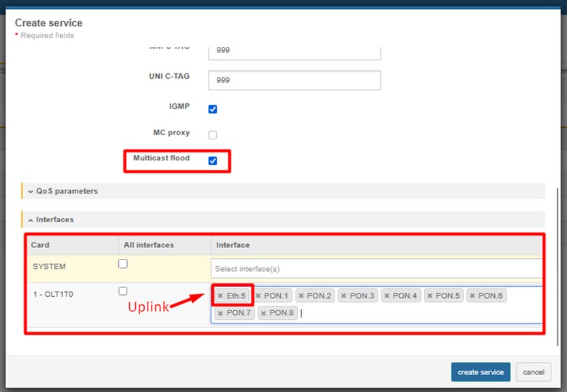The height and width of the screenshot is (392, 567).
Task: Click the create service button
Action: [481, 372]
